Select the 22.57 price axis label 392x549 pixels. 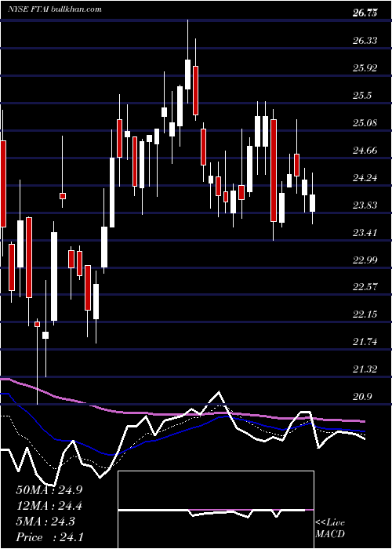[x=365, y=287]
